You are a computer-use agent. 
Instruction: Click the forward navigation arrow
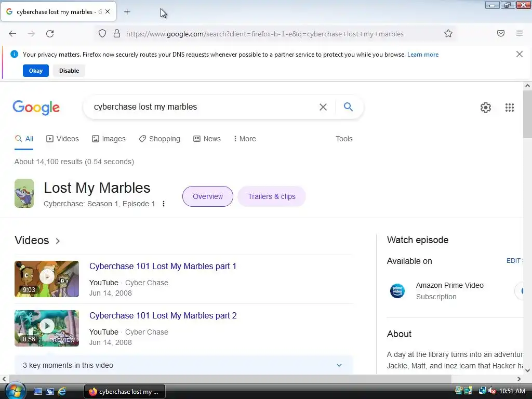coord(31,34)
